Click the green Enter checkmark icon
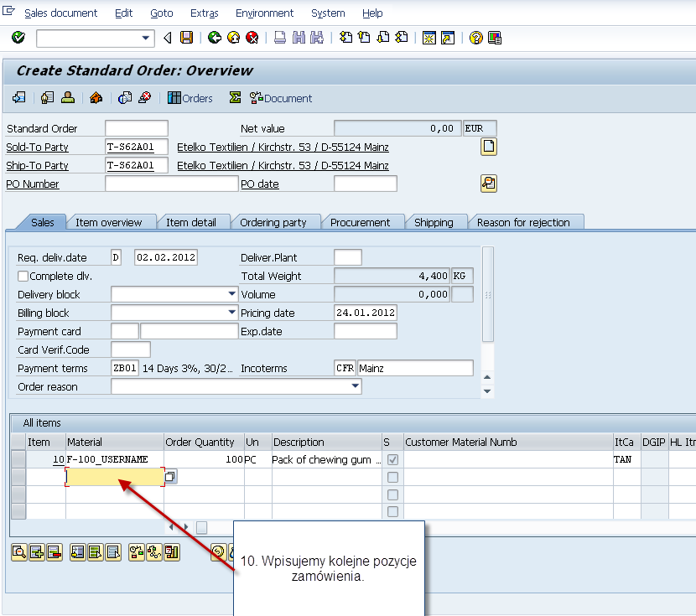 [18, 38]
